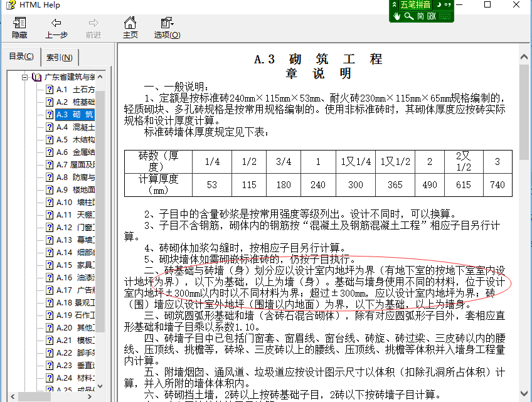Click the A.6 topic question-mark page icon
Screen dimensions: 532x402
[x=50, y=152]
